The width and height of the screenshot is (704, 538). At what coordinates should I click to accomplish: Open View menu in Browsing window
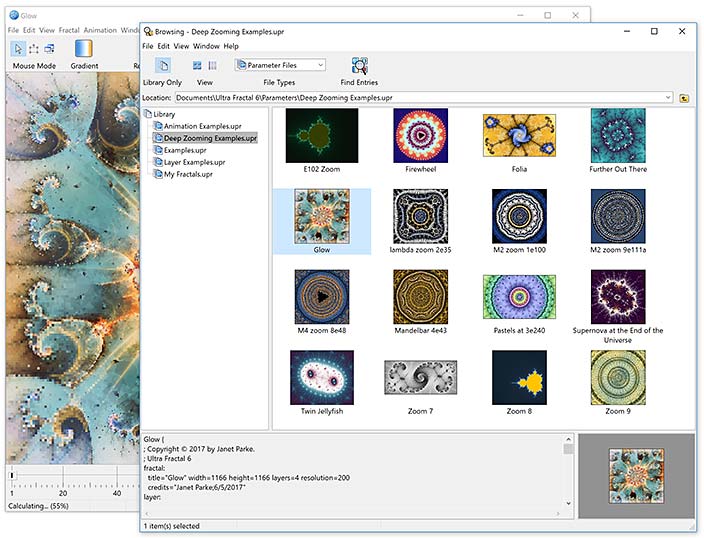pyautogui.click(x=181, y=46)
